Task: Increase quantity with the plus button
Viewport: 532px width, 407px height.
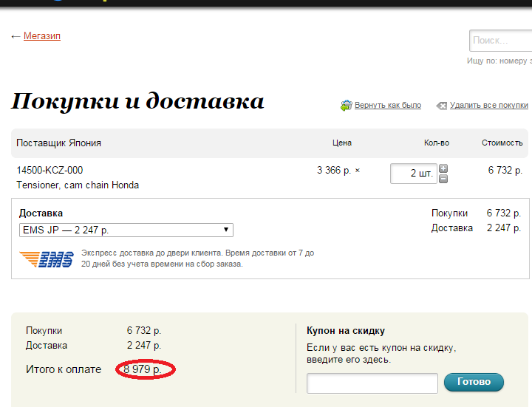Action: tap(443, 168)
